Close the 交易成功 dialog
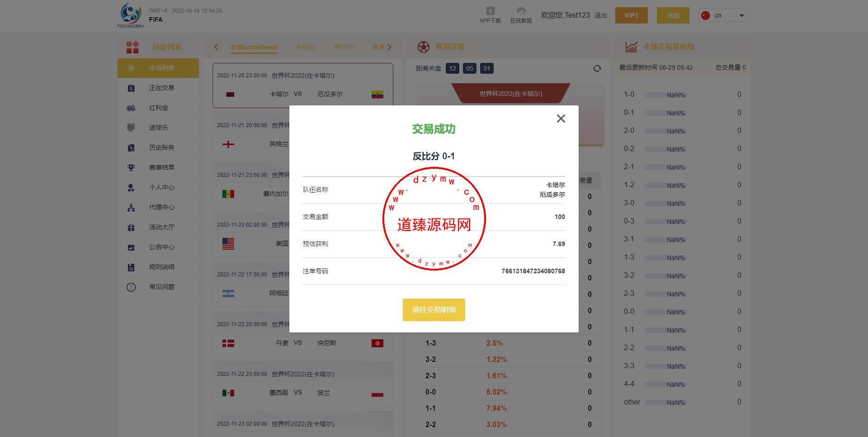Screen dimensions: 868x437 pos(561,119)
